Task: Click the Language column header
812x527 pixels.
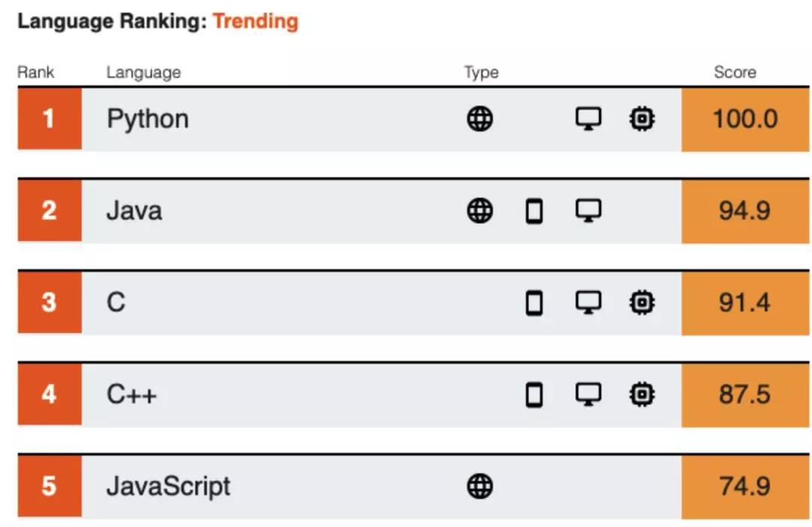Action: pyautogui.click(x=143, y=72)
